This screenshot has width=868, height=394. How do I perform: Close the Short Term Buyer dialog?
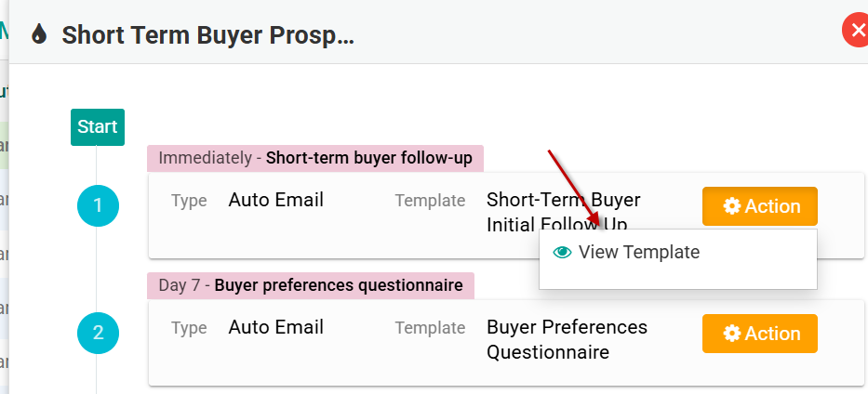click(x=855, y=31)
